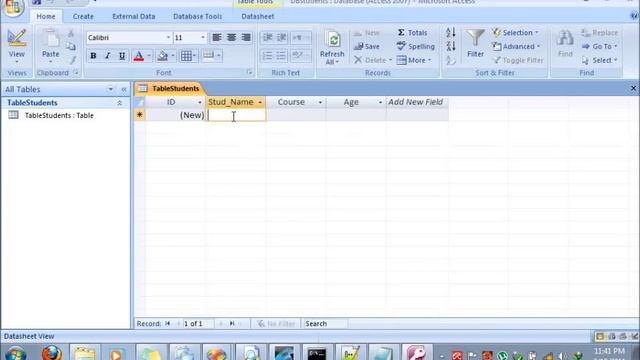Open the Clipboard group dialog launcher
The image size is (640, 360).
tap(76, 73)
